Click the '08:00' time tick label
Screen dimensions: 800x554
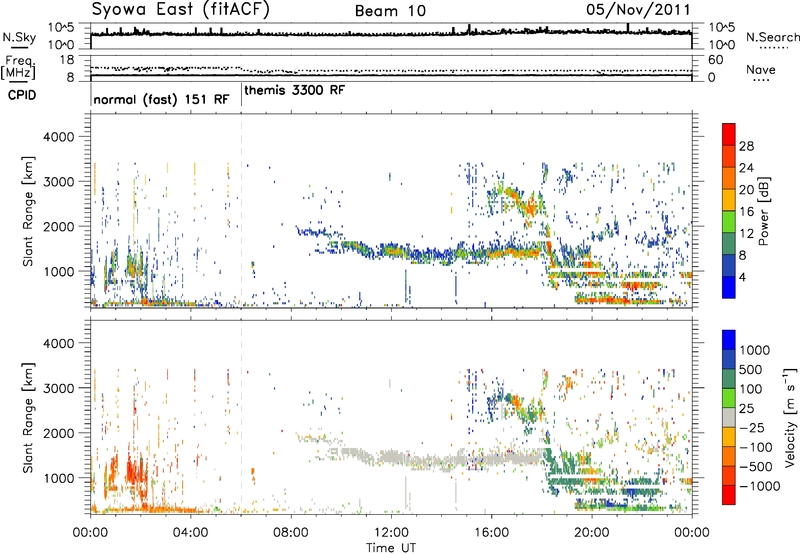(x=291, y=533)
